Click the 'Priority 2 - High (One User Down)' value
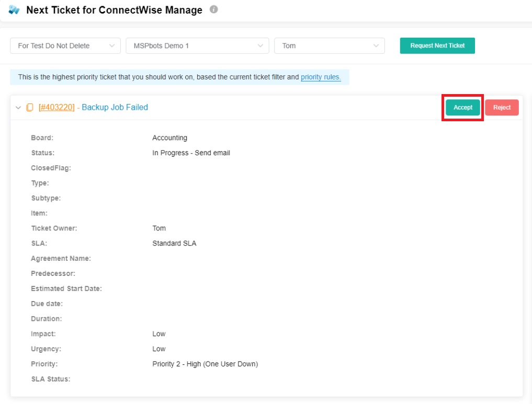 coord(205,364)
